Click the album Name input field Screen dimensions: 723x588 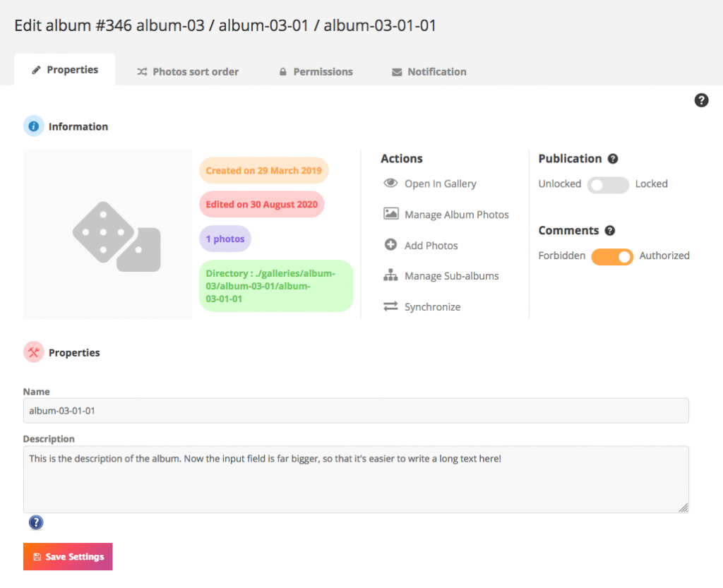tap(356, 411)
